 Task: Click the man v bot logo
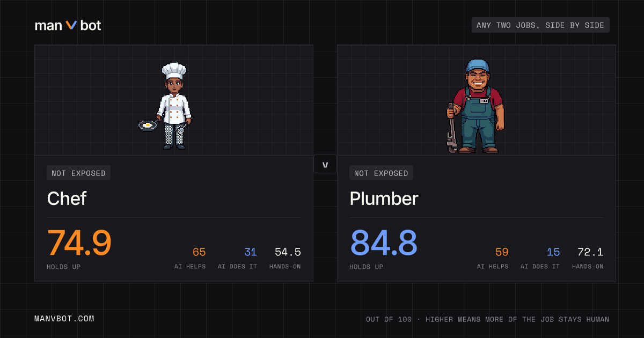(x=68, y=25)
